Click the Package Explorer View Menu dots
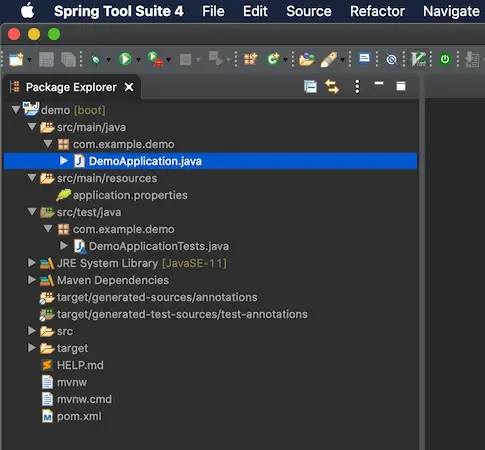Image resolution: width=485 pixels, height=450 pixels. pos(357,87)
